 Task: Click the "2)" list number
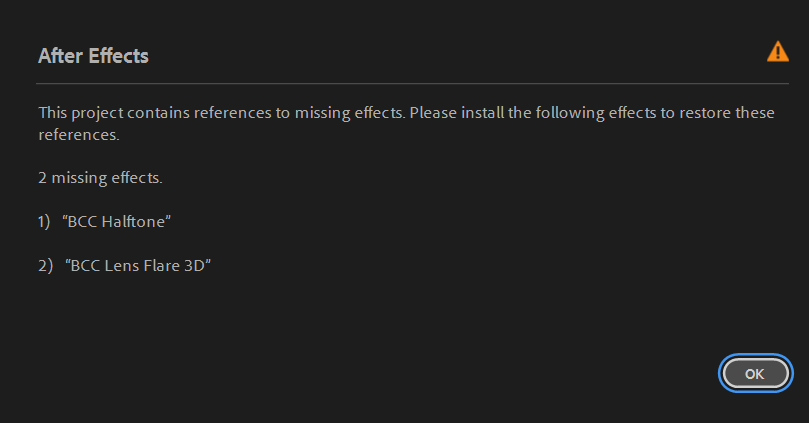[45, 265]
